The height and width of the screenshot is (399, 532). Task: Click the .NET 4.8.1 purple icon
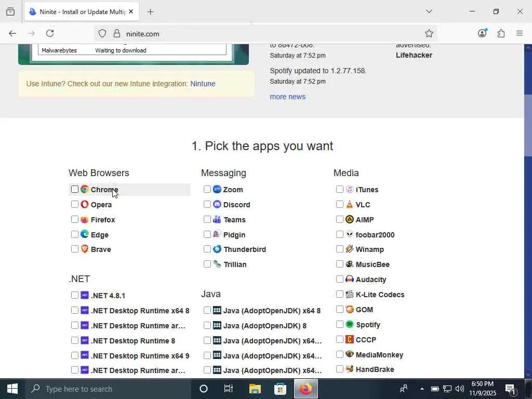pyautogui.click(x=85, y=295)
